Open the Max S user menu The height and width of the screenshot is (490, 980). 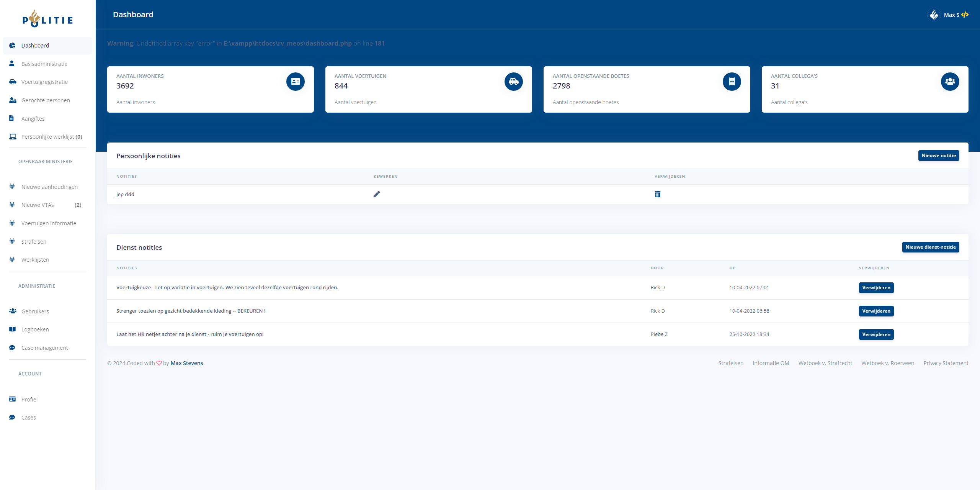[952, 15]
